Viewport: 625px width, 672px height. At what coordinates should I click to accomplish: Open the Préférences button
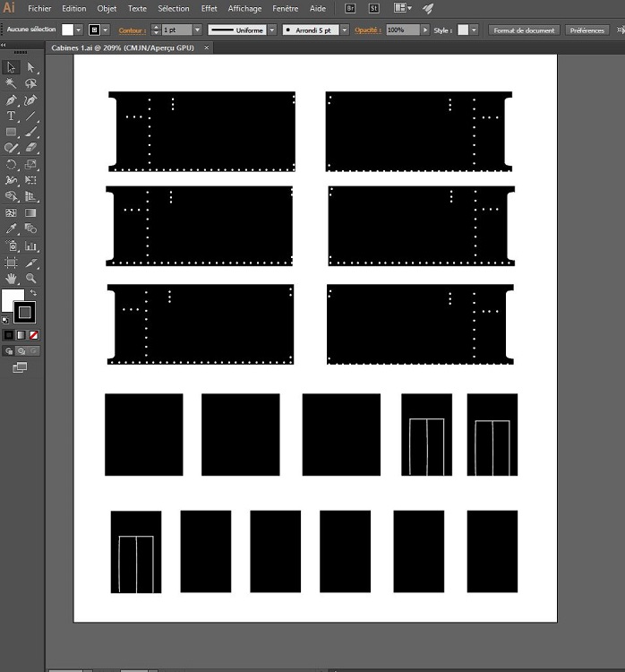(x=587, y=30)
